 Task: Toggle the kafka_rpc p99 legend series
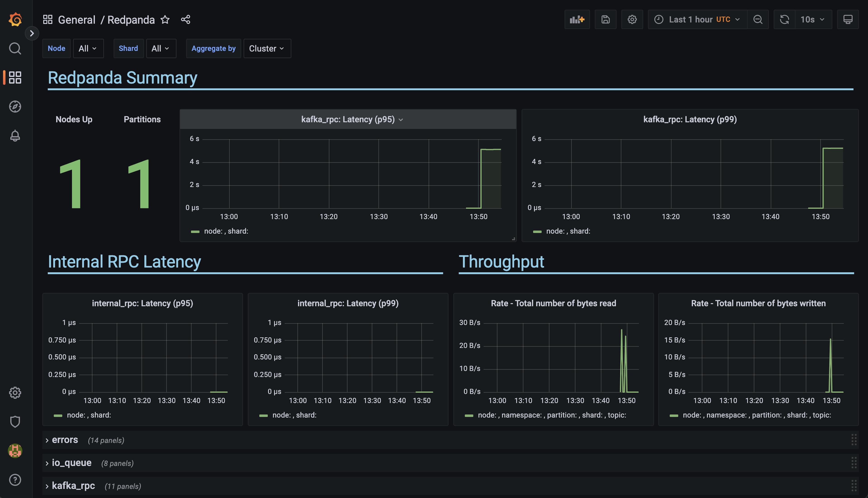point(568,231)
